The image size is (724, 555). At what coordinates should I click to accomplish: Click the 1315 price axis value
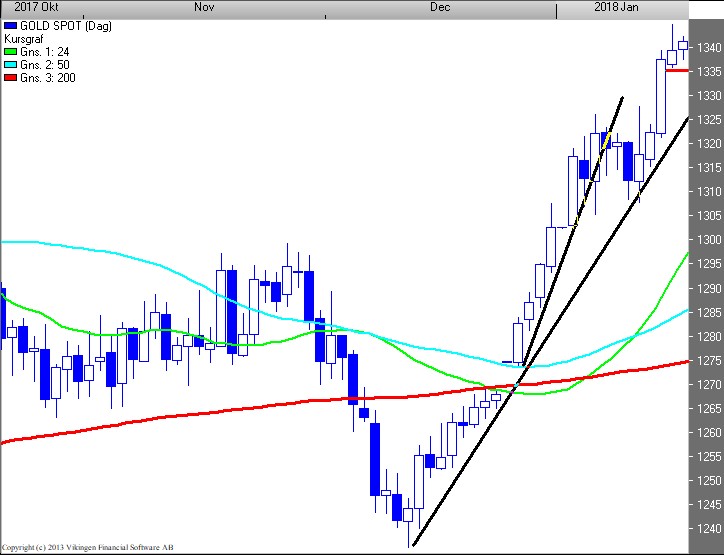tap(709, 168)
